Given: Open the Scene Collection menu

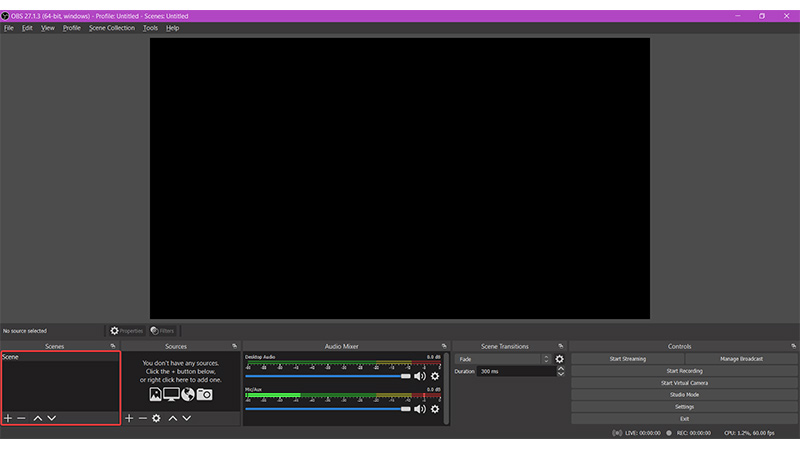Looking at the screenshot, I should point(112,28).
